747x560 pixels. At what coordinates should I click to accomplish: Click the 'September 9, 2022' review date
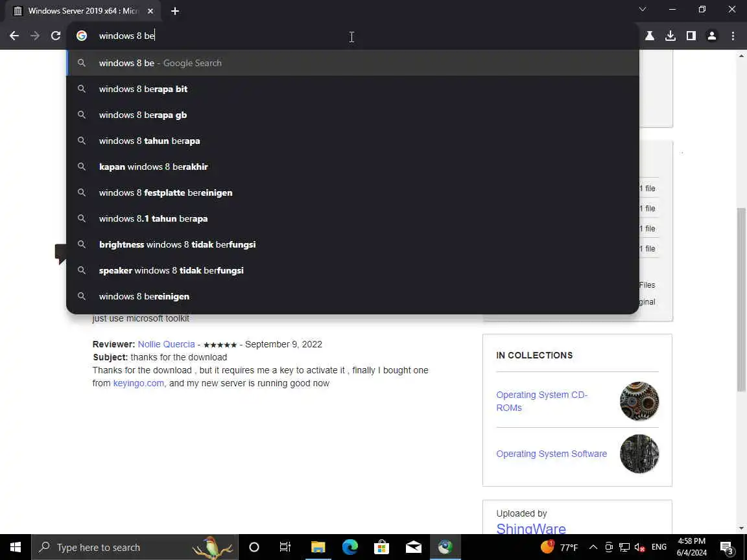pyautogui.click(x=283, y=344)
